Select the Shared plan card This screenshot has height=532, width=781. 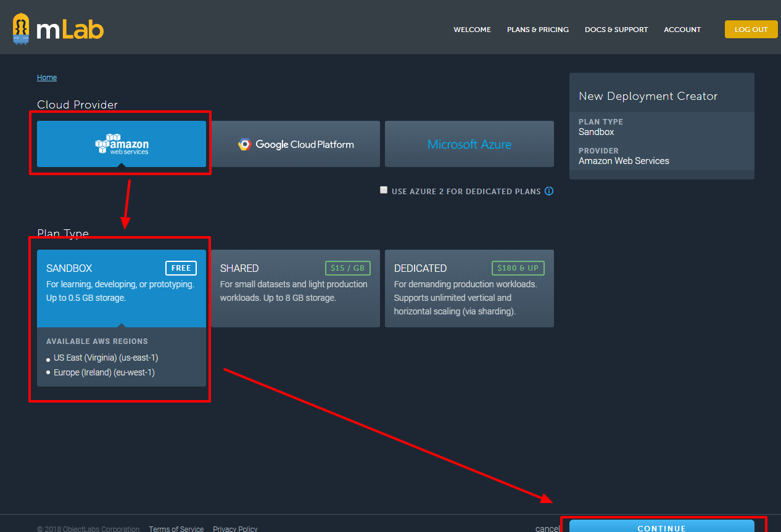(295, 288)
